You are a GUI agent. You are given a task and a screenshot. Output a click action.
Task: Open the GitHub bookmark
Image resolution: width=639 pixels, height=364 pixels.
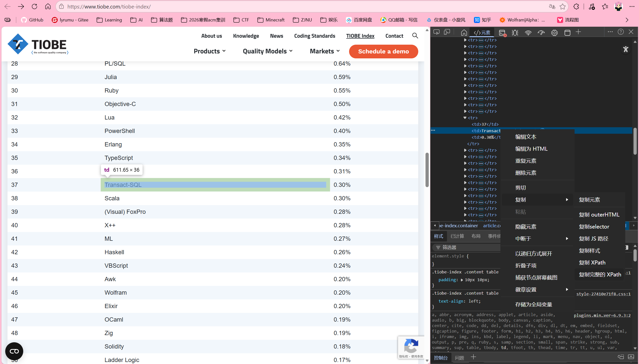(x=32, y=20)
